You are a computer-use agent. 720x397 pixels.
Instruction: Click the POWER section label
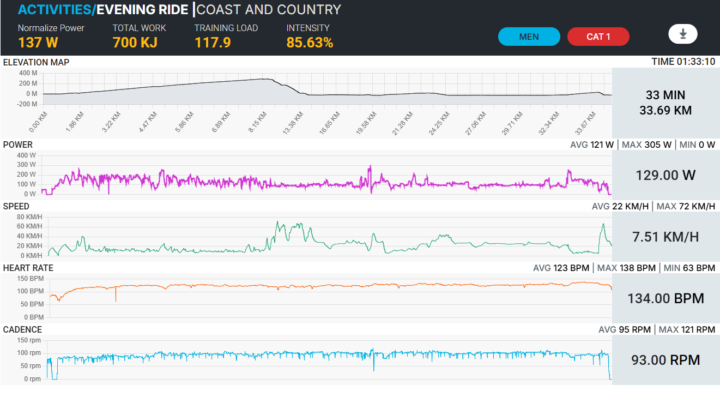pyautogui.click(x=18, y=145)
